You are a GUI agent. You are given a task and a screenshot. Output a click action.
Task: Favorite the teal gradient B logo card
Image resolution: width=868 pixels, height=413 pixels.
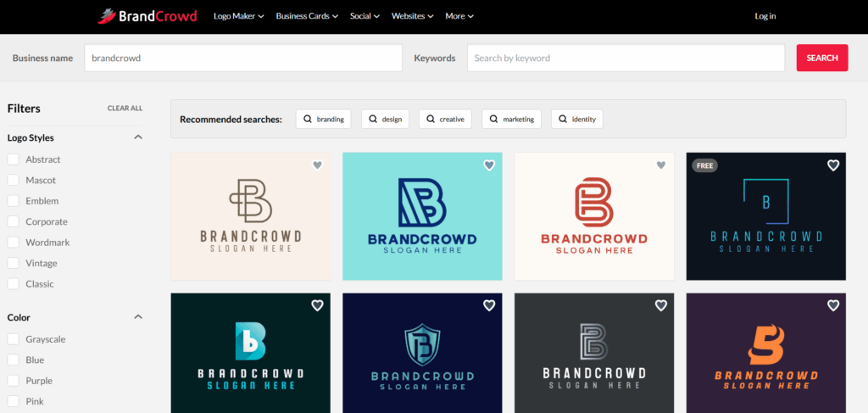coord(317,305)
